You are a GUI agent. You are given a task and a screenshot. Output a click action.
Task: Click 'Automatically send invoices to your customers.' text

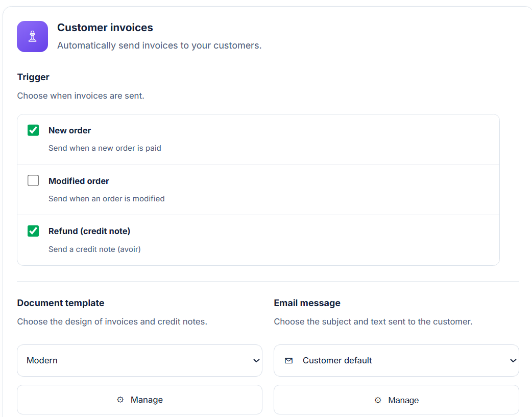point(159,45)
